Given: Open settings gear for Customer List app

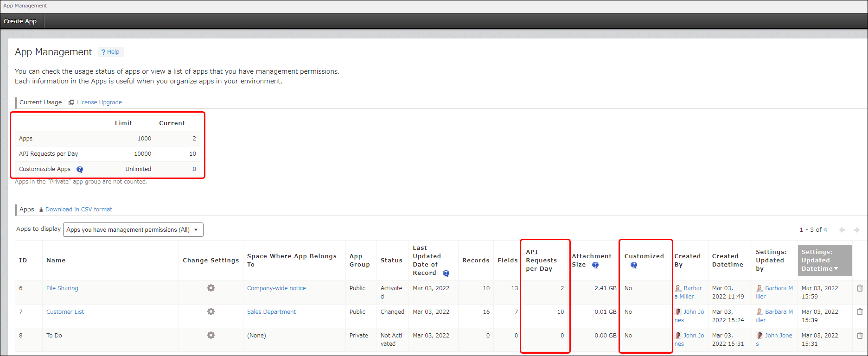Looking at the screenshot, I should coord(211,311).
